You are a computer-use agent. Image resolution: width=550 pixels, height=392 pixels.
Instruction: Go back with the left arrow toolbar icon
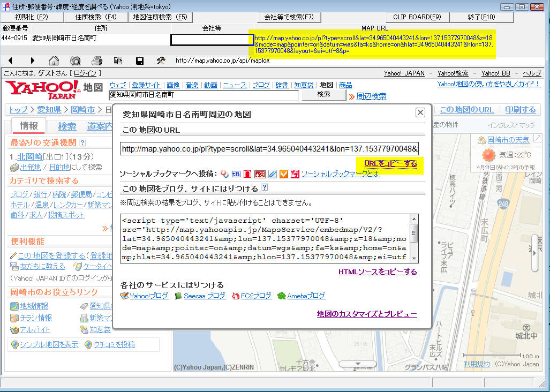(10, 61)
